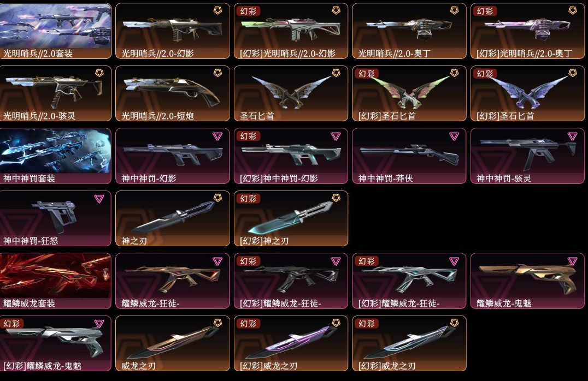Viewport: 588px width, 381px height.
Task: Choose the 神之刃 knife skin card
Action: point(173,218)
